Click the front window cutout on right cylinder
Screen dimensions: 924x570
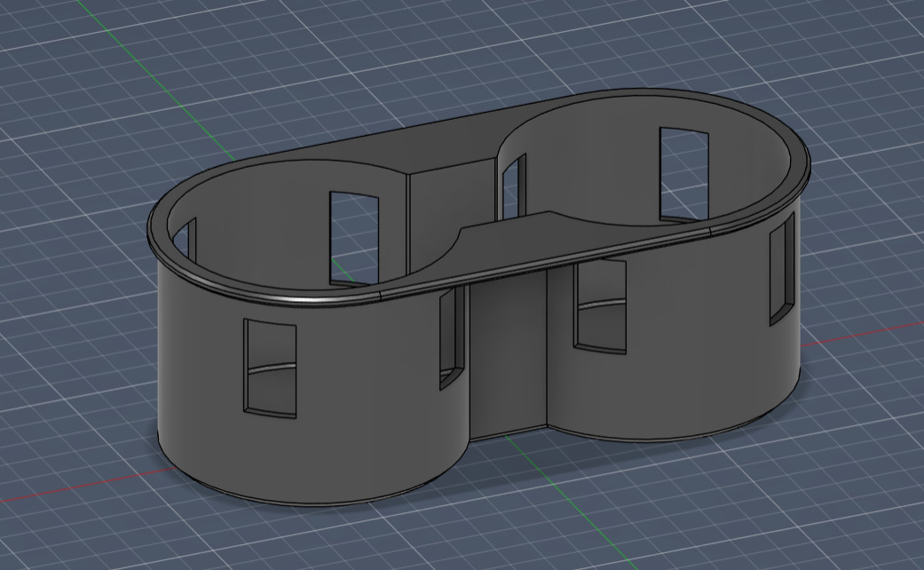(x=600, y=305)
